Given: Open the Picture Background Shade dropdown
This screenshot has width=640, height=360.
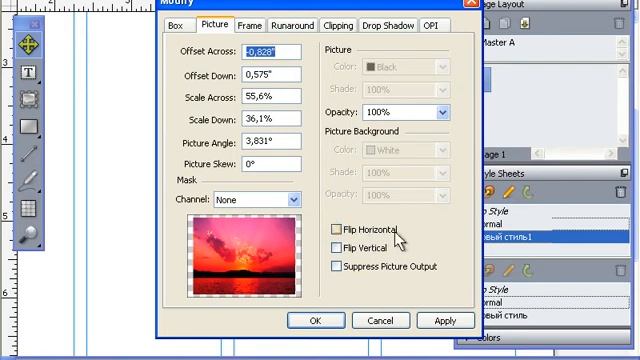Looking at the screenshot, I should pos(442,173).
